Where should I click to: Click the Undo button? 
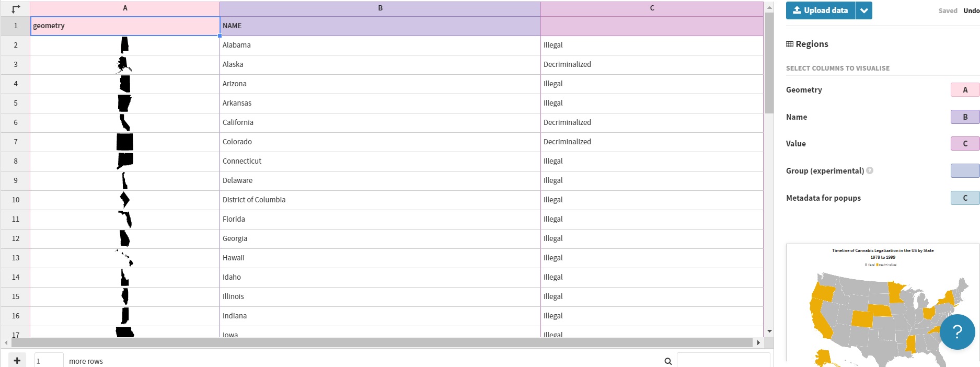pyautogui.click(x=971, y=10)
